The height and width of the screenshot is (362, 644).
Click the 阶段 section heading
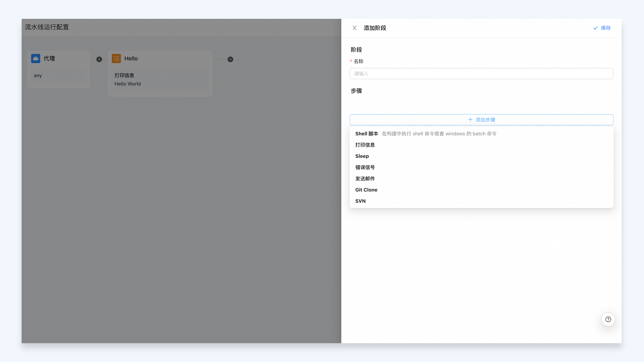click(356, 50)
